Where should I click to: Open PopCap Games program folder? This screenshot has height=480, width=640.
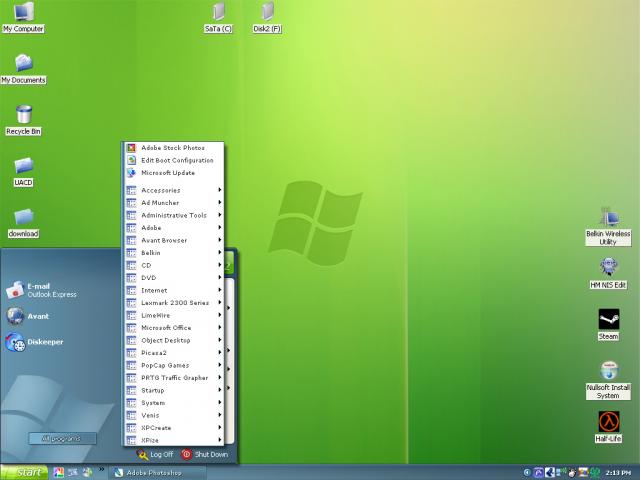coord(173,365)
